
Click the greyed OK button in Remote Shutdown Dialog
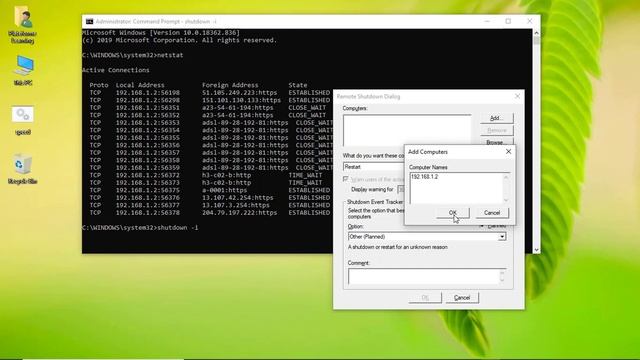425,298
